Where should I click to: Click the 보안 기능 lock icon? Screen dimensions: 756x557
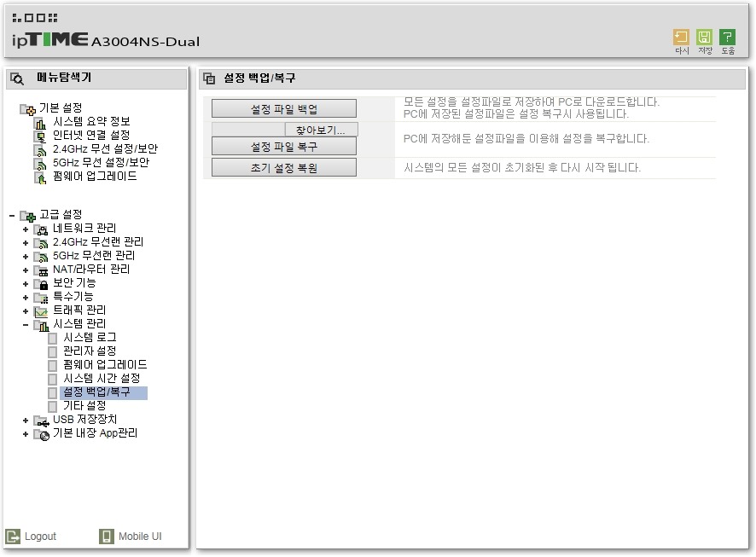click(41, 284)
